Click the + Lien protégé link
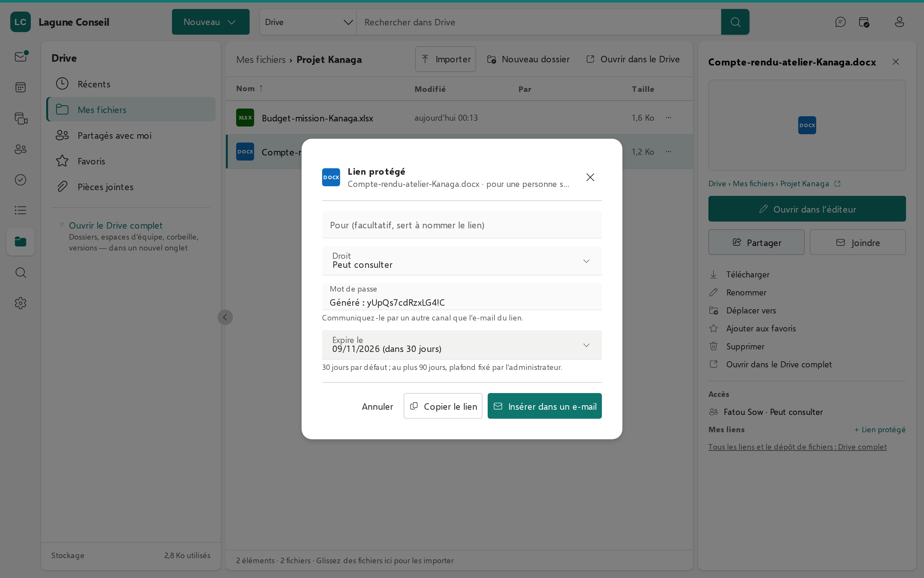924x578 pixels. (880, 429)
